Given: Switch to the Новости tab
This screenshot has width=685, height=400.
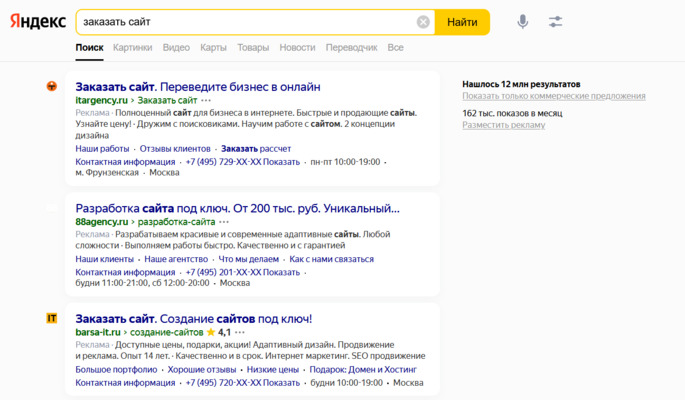Looking at the screenshot, I should point(297,47).
